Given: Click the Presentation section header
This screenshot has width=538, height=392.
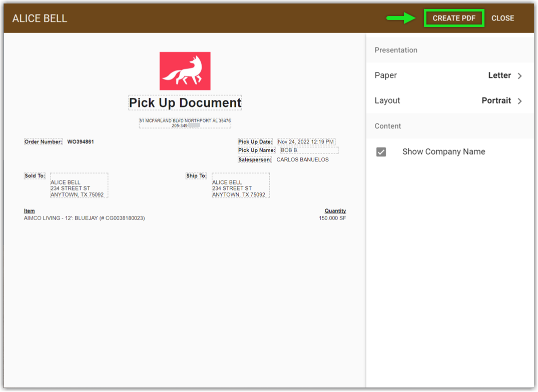Looking at the screenshot, I should coord(396,50).
